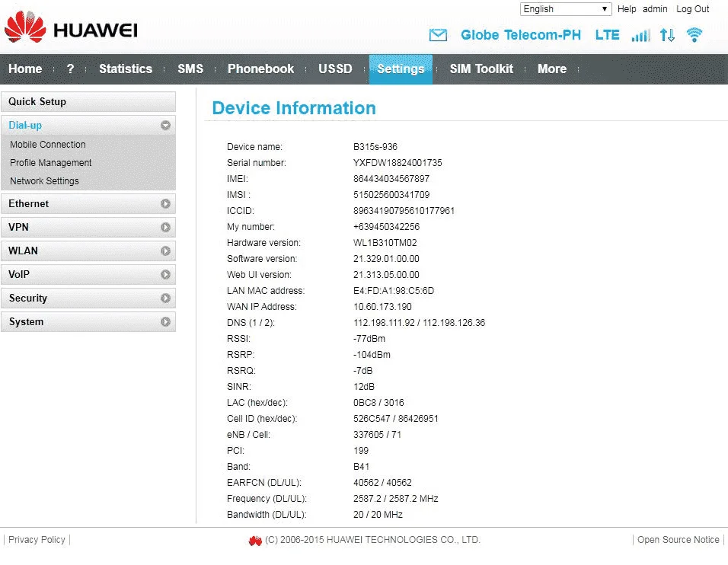Collapse the Dial-up section arrow
Screen dimensions: 728x565
click(165, 126)
